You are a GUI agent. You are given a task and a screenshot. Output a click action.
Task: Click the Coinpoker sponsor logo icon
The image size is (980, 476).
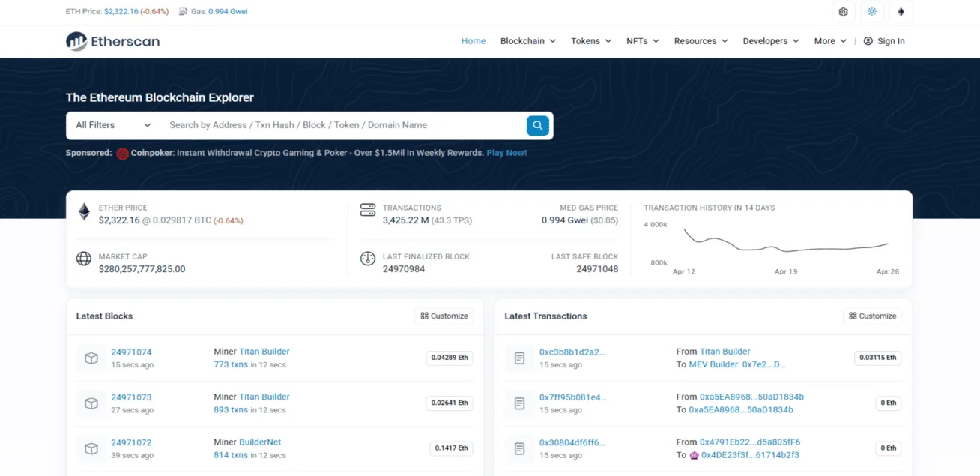pyautogui.click(x=123, y=153)
